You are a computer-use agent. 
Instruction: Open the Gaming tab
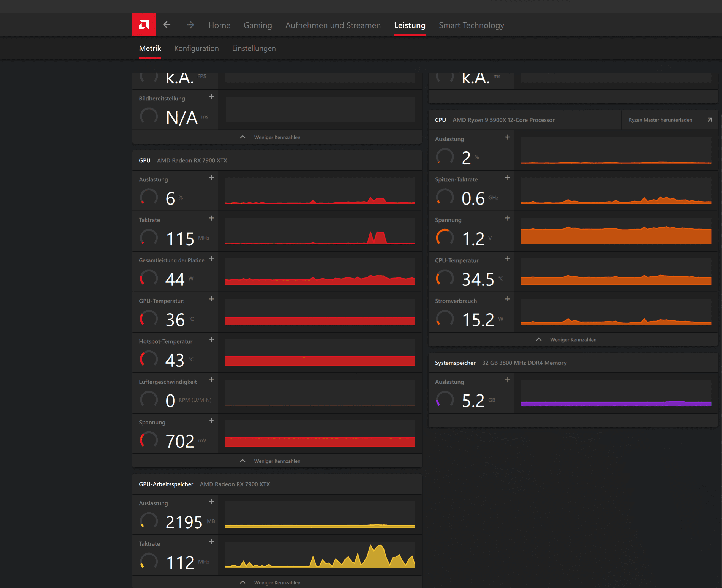[x=257, y=25]
